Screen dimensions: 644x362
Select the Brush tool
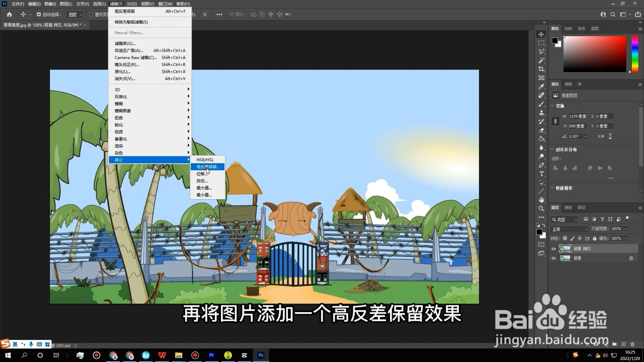[541, 104]
